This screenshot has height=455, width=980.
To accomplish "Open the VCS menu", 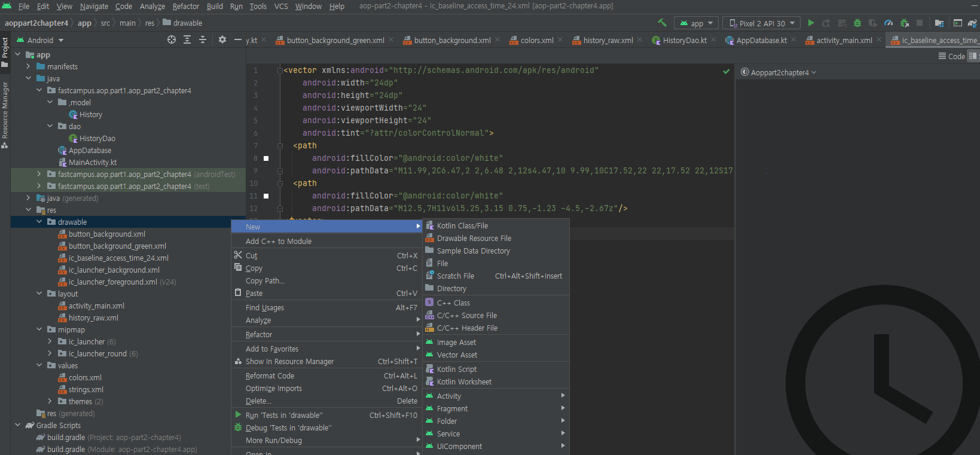I will [281, 6].
